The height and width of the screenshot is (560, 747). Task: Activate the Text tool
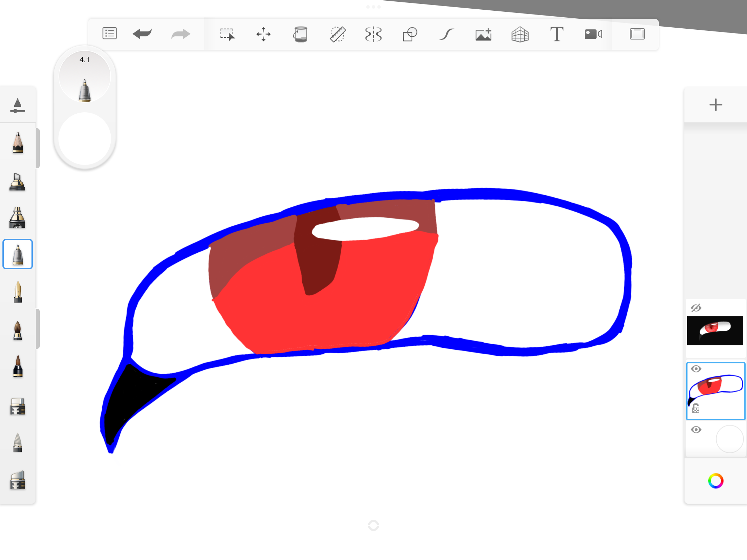(557, 34)
